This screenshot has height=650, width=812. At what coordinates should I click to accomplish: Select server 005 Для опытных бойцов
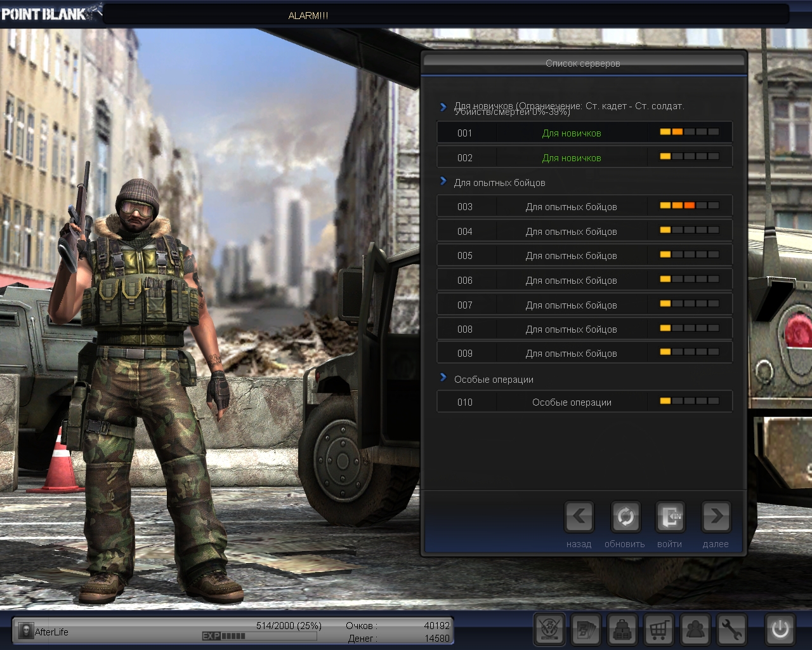(x=584, y=255)
